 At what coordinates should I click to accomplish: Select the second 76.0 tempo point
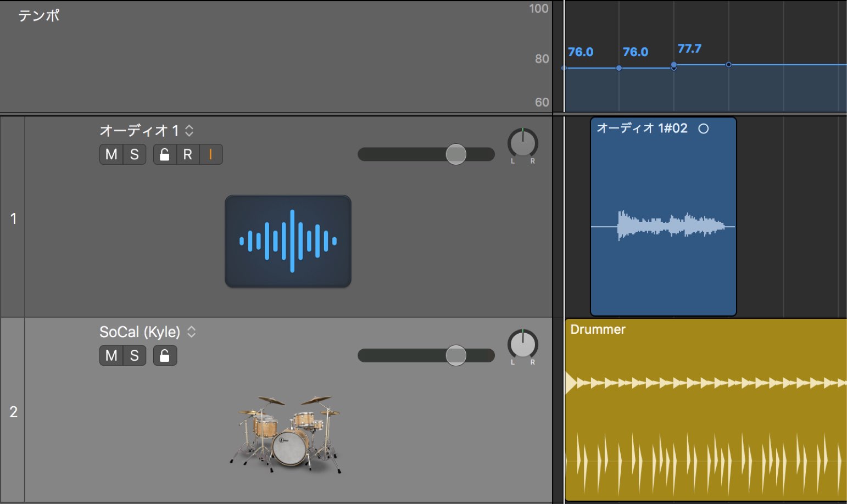(x=619, y=68)
